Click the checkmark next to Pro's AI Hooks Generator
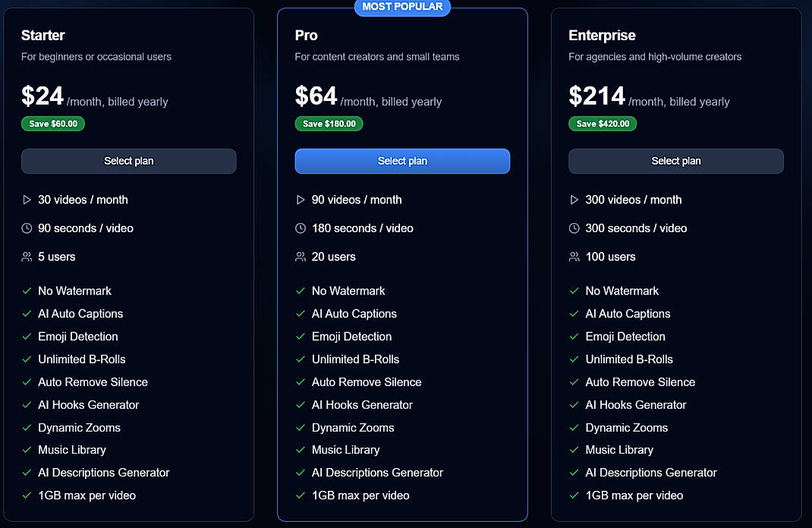812x528 pixels. tap(301, 404)
